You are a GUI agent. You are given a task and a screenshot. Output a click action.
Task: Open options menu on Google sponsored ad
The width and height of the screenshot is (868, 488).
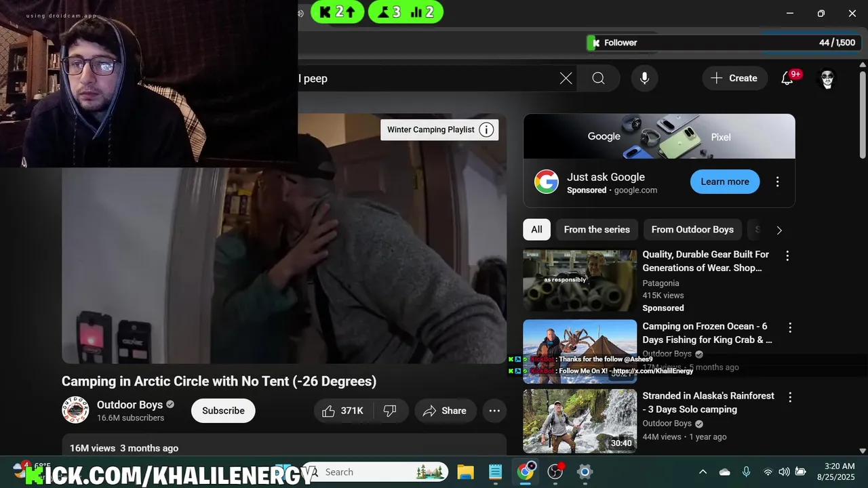777,182
